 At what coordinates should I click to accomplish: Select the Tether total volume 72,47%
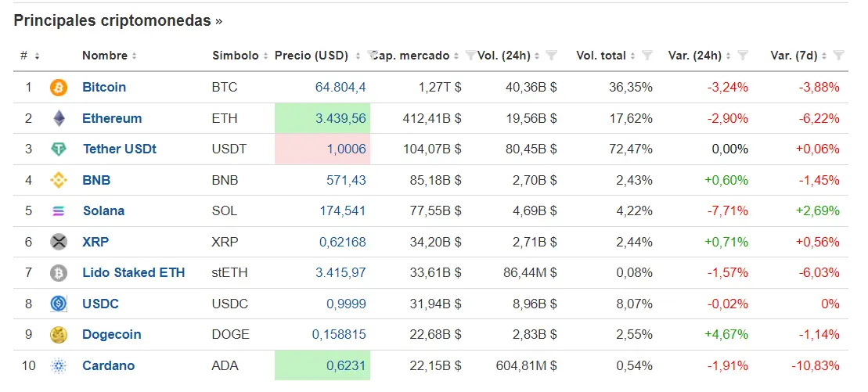point(632,149)
